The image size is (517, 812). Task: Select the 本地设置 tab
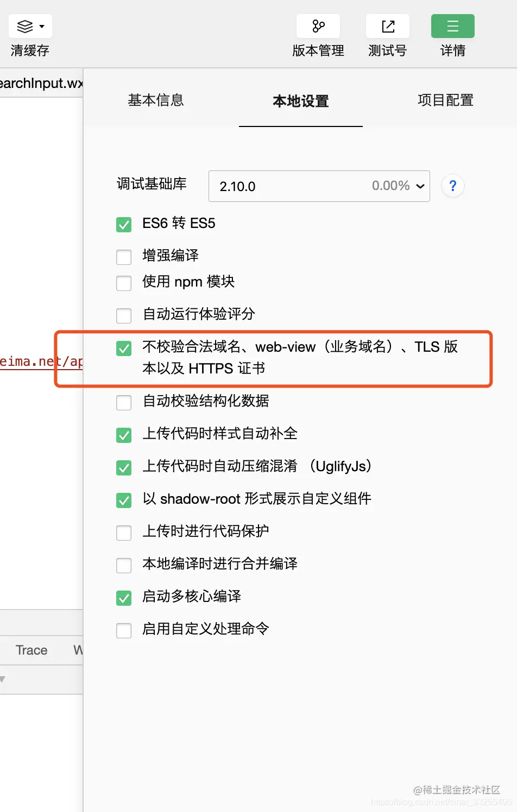pos(300,101)
